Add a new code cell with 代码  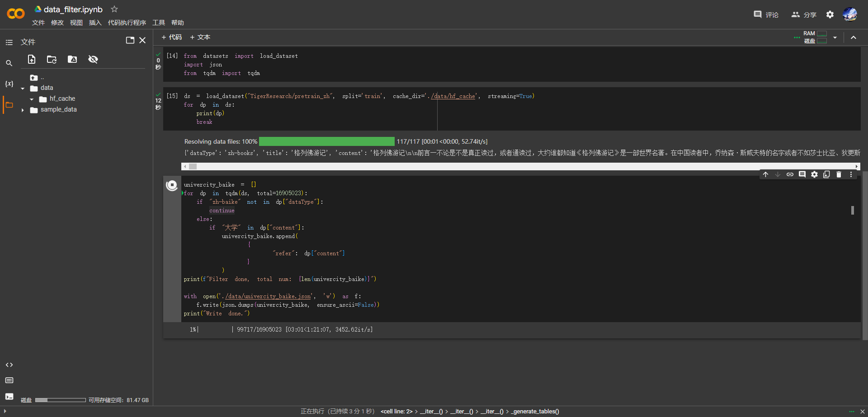coord(172,37)
